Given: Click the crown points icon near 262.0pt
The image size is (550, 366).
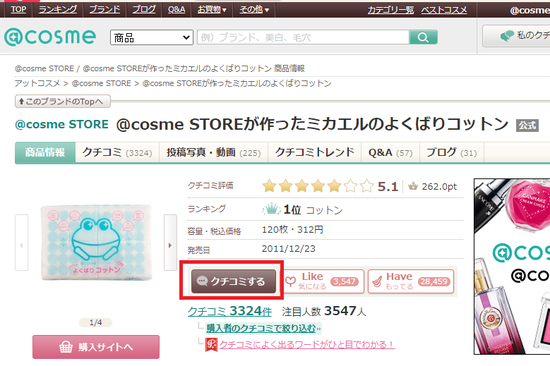Looking at the screenshot, I should pyautogui.click(x=413, y=186).
